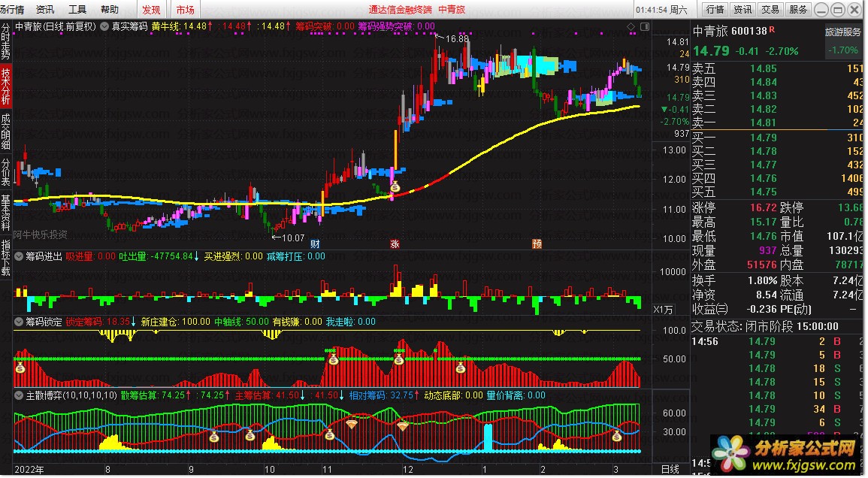Click the 卖五 price 14.85
The height and width of the screenshot is (478, 868).
click(764, 68)
